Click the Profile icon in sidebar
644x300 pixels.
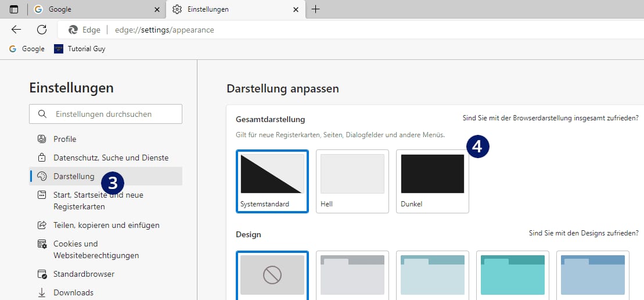pyautogui.click(x=41, y=139)
